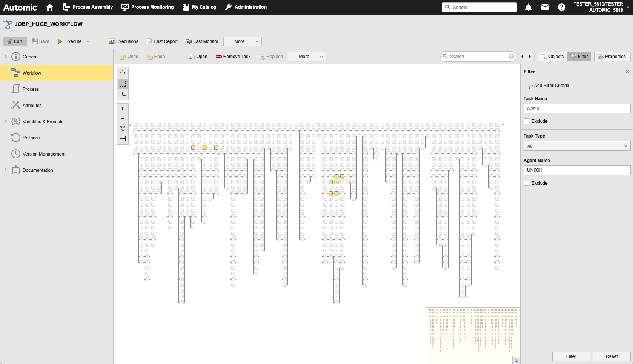Screen dimensions: 633x364
Task: Open the Executions view for JOBP_HUGE_WORKFLOW
Action: coord(123,41)
